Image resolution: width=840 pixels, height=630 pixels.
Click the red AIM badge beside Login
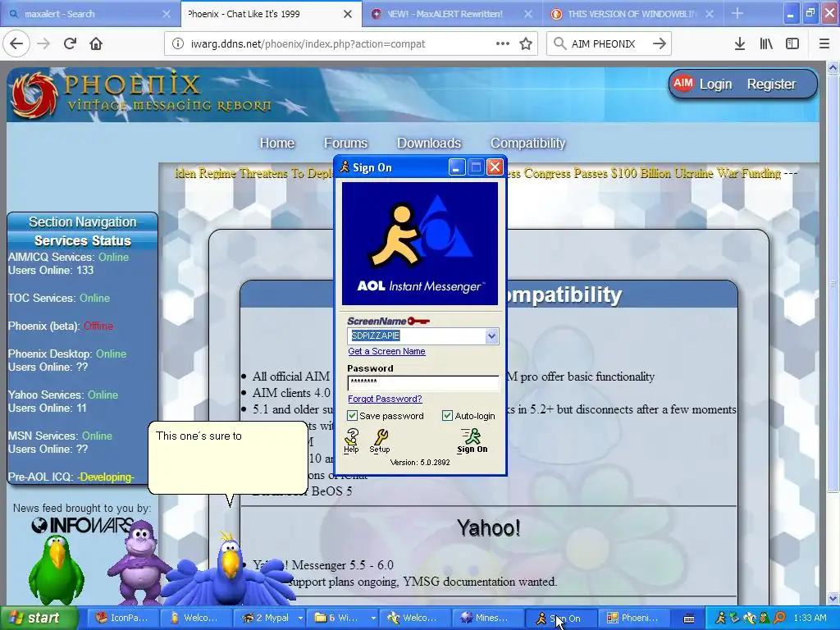click(x=683, y=84)
